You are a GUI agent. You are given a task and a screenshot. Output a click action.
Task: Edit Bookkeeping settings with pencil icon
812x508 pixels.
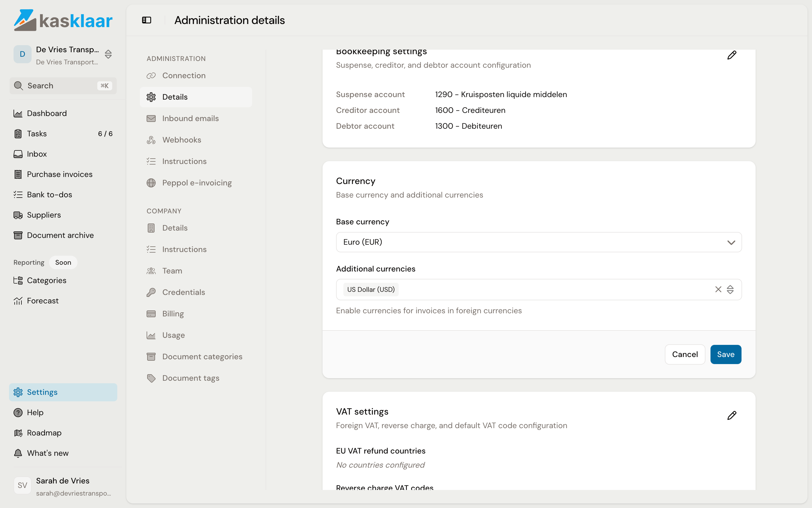[x=731, y=55]
